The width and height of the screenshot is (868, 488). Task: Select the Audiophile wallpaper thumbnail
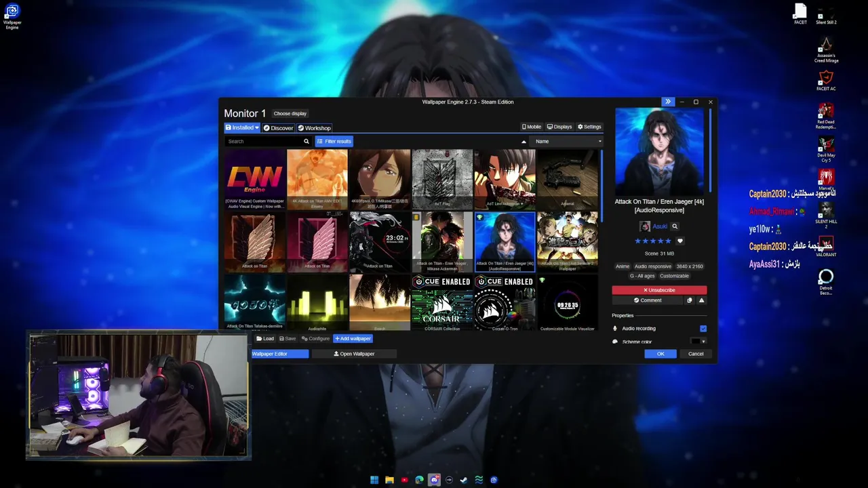[317, 303]
